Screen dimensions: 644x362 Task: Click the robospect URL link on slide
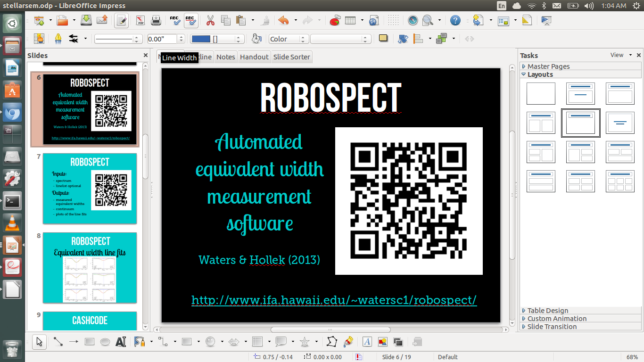tap(334, 300)
